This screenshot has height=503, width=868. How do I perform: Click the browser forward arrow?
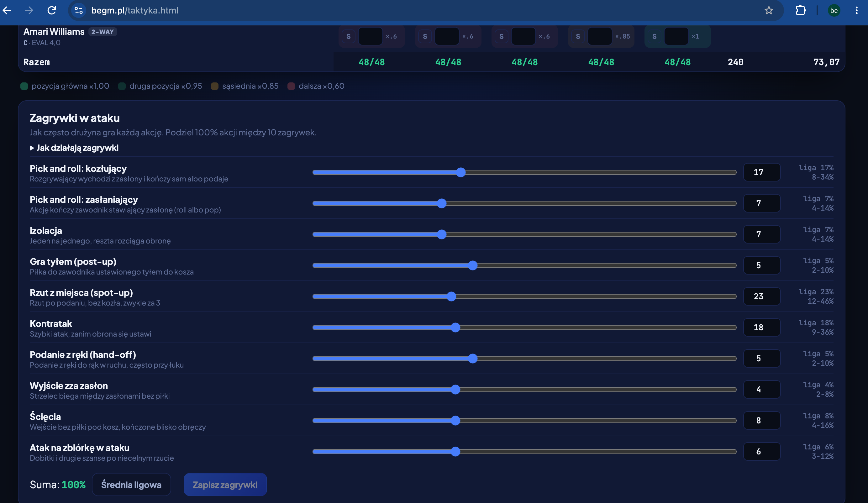29,10
